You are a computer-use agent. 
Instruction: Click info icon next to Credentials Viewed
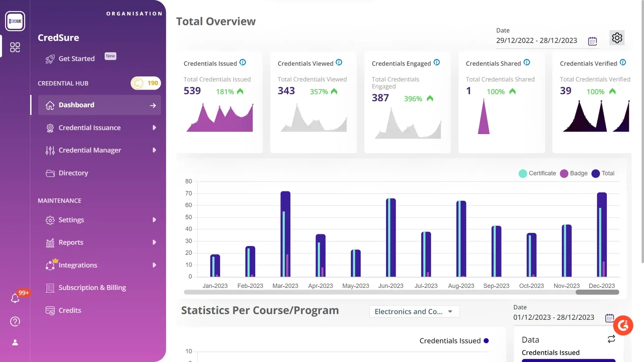(x=339, y=62)
